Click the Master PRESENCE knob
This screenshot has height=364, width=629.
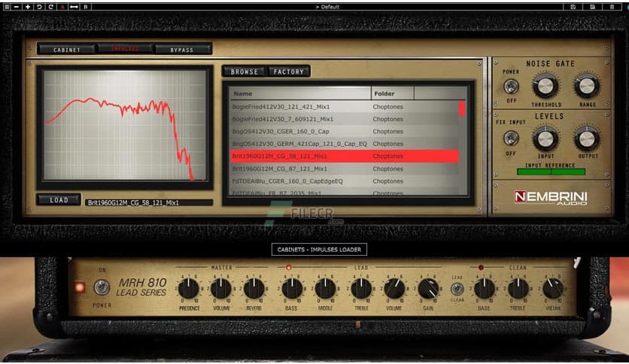189,289
